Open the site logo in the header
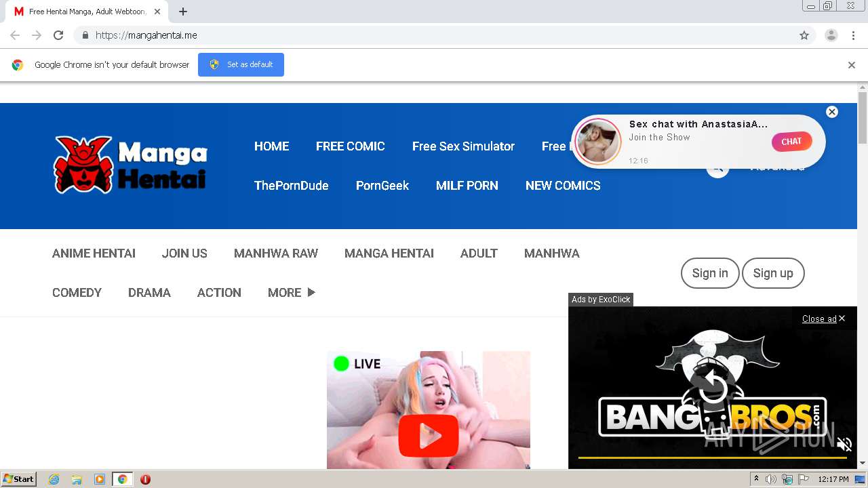868x488 pixels. coord(130,165)
